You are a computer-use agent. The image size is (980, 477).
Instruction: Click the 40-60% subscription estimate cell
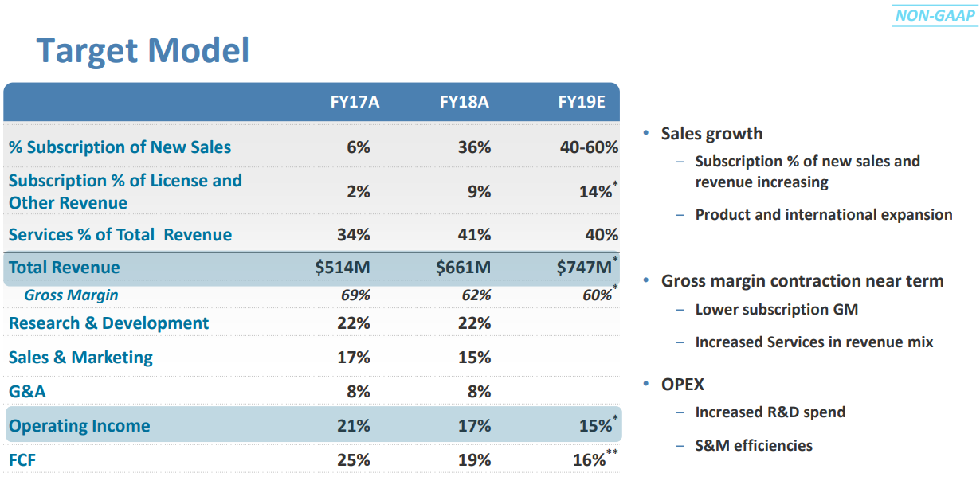point(589,147)
